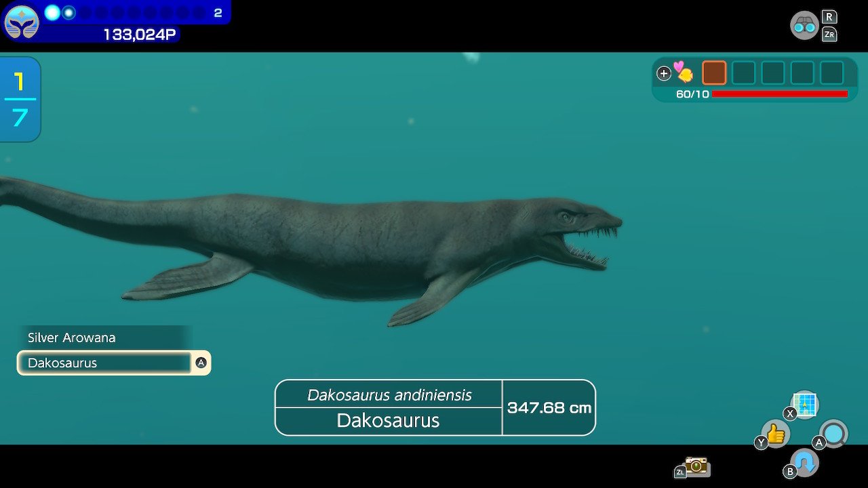Open the camera photo icon
The height and width of the screenshot is (488, 868).
[x=696, y=466]
